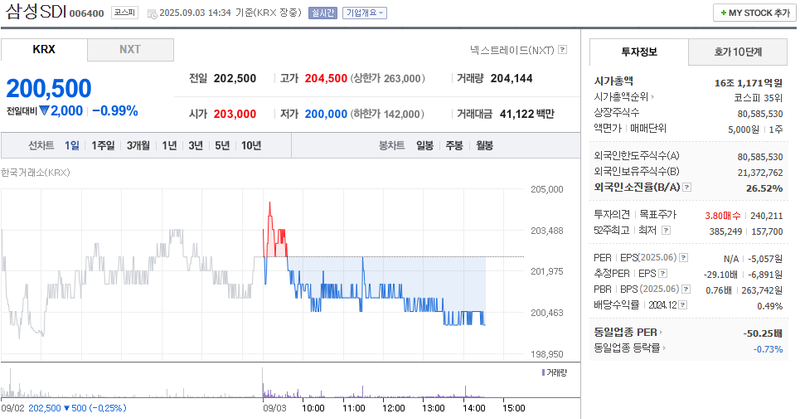Screen dimensions: 800x419
Task: Click the 외국인보유주식수 value 21,372,762
Action: point(760,173)
